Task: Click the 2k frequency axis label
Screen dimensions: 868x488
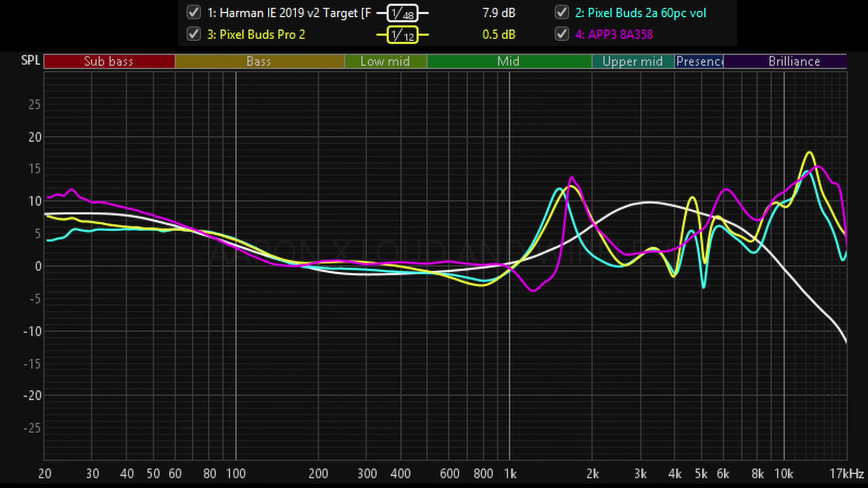Action: pyautogui.click(x=592, y=474)
